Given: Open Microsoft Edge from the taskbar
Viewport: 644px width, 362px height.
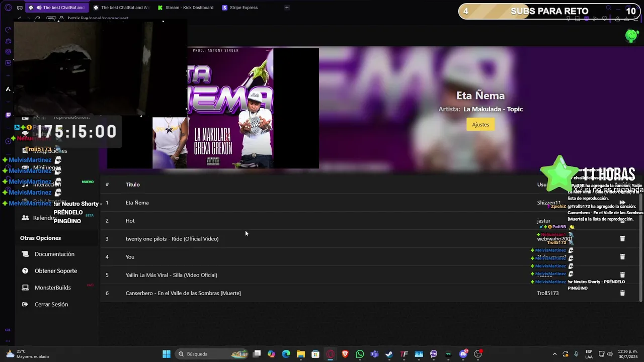Looking at the screenshot, I should click(x=286, y=354).
